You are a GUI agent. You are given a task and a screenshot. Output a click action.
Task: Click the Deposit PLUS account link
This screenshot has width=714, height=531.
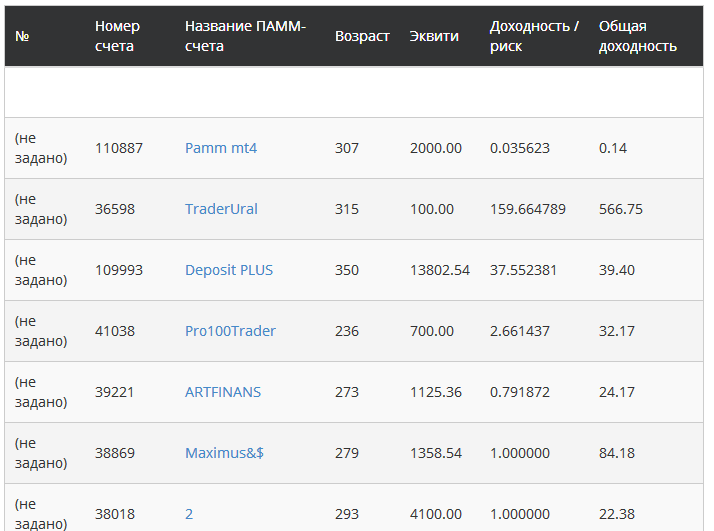tap(228, 270)
